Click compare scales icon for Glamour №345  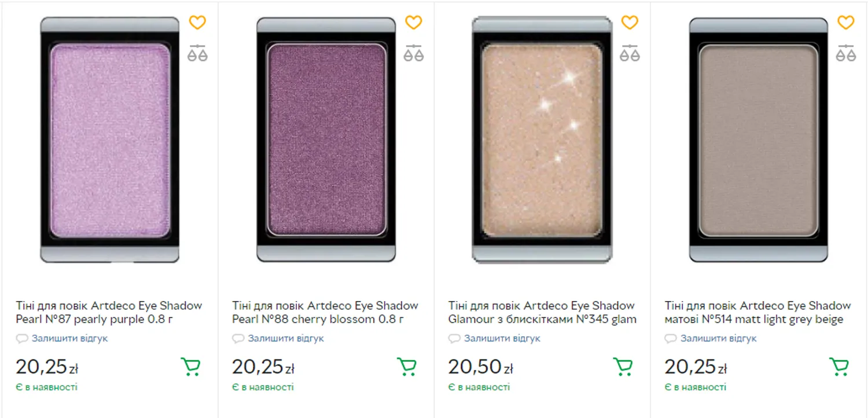point(630,53)
